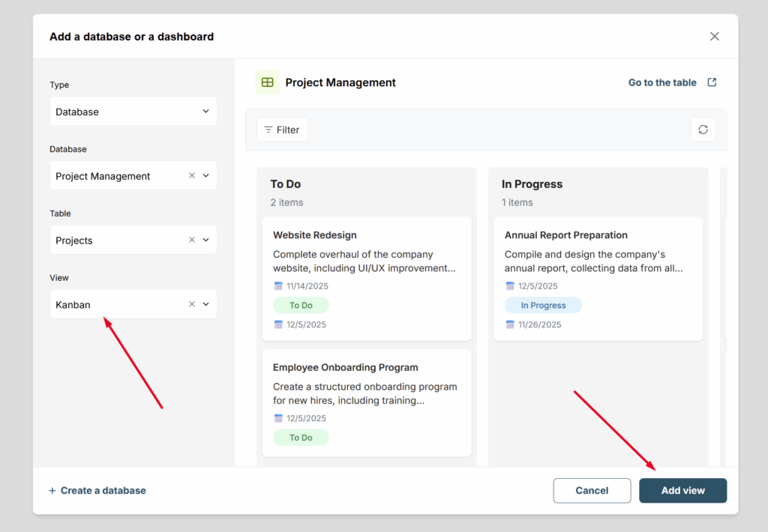768x532 pixels.
Task: Open the Filter button in the preview
Action: pos(282,130)
